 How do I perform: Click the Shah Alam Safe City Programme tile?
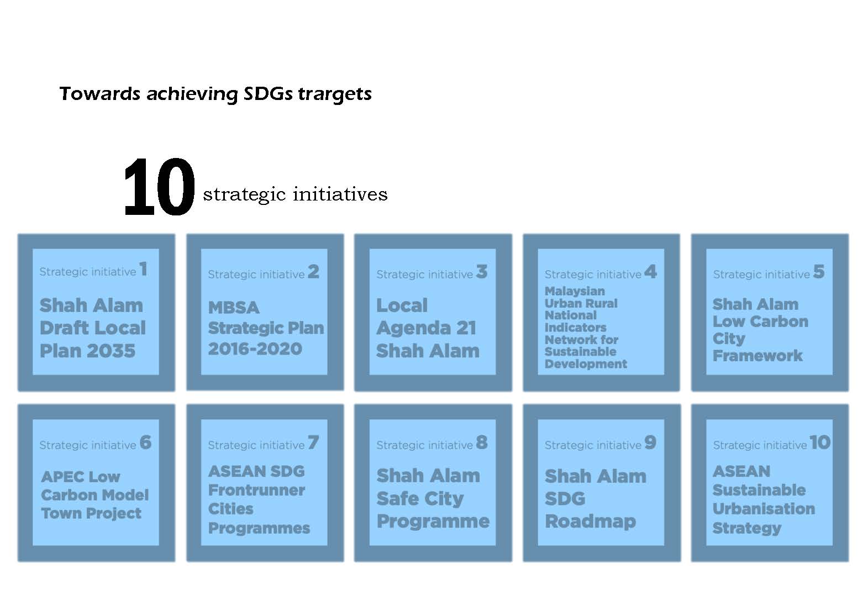432,498
